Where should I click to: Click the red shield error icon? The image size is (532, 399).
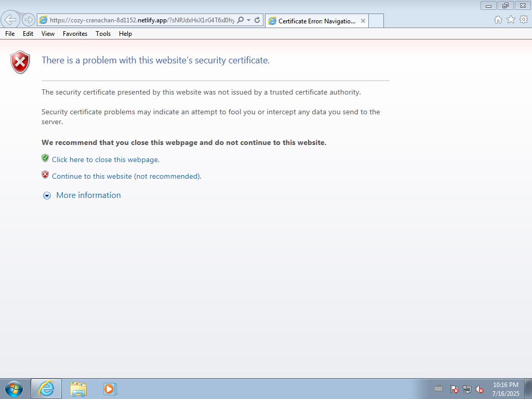(x=20, y=62)
